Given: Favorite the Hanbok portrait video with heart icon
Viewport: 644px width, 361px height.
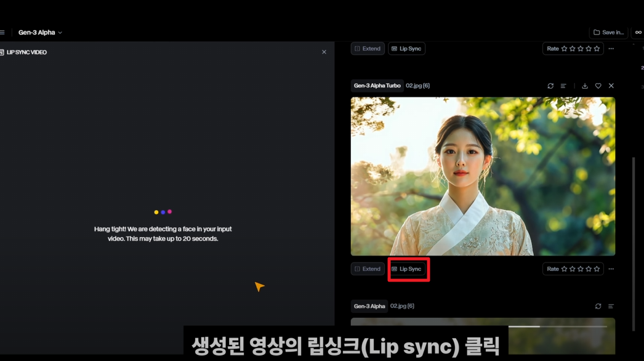Looking at the screenshot, I should [x=598, y=86].
